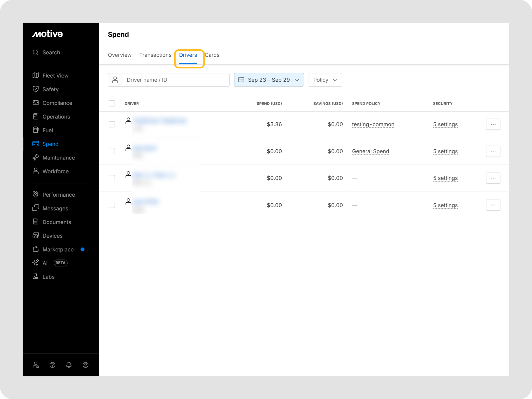Check the driver row with $3.86 spend
This screenshot has height=399, width=532.
pyautogui.click(x=112, y=124)
